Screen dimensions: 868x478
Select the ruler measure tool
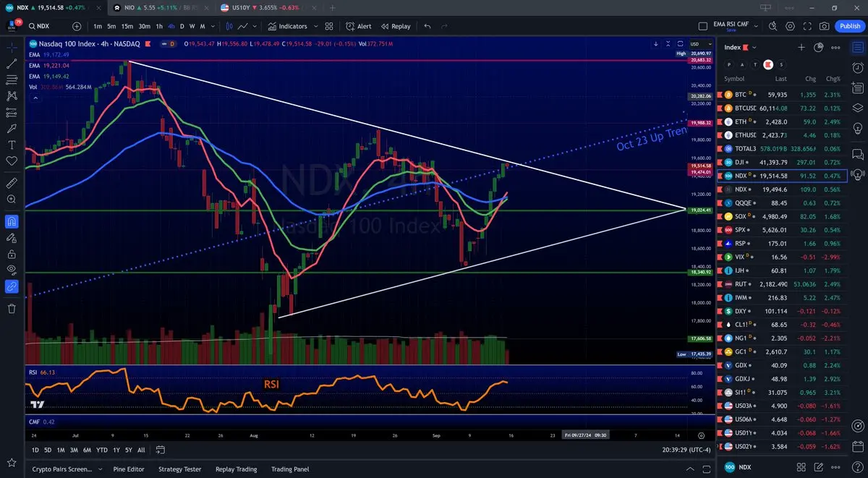(x=12, y=182)
